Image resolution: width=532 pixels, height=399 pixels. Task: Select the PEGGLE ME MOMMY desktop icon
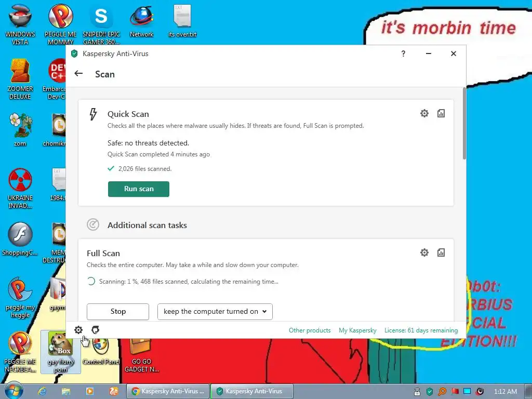pos(60,25)
